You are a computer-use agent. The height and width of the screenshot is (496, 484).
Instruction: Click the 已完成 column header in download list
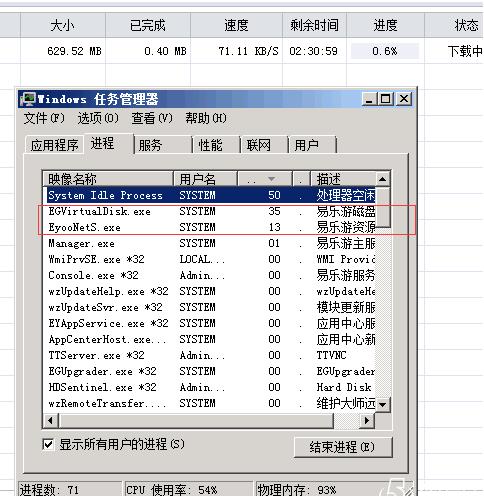pos(148,25)
